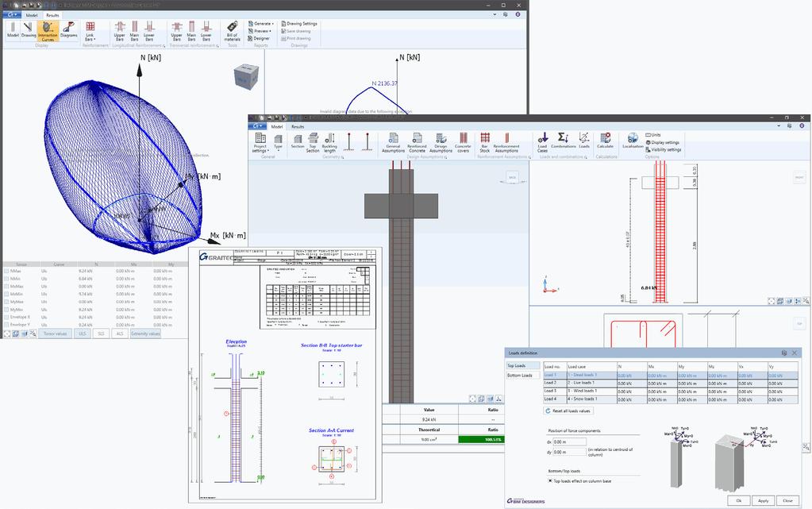This screenshot has width=812, height=509.
Task: Toggle Top loads effect on column base
Action: 550,480
